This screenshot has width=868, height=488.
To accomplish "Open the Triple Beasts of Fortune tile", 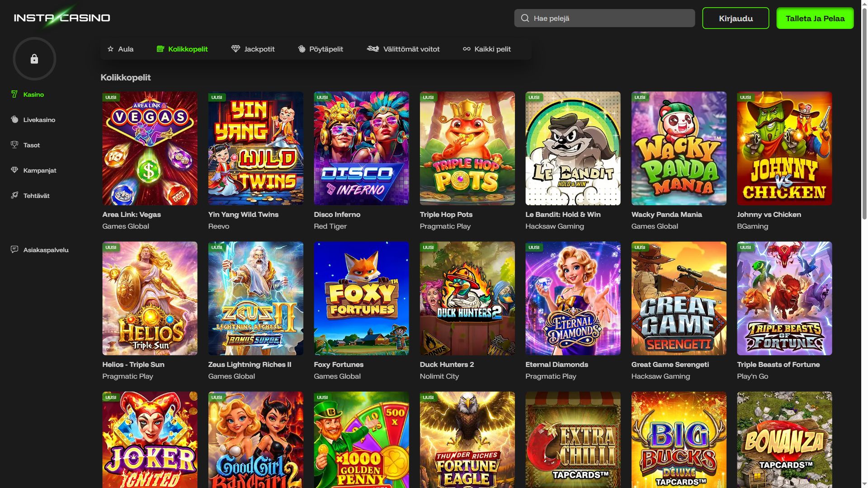I will tap(784, 298).
